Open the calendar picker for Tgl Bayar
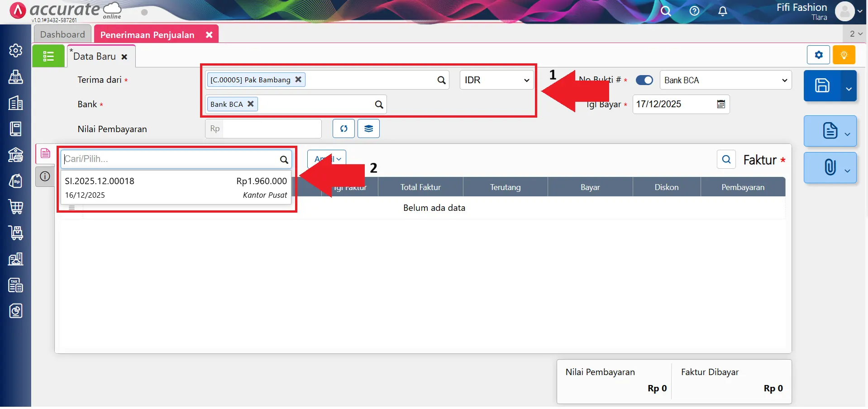 (x=721, y=105)
